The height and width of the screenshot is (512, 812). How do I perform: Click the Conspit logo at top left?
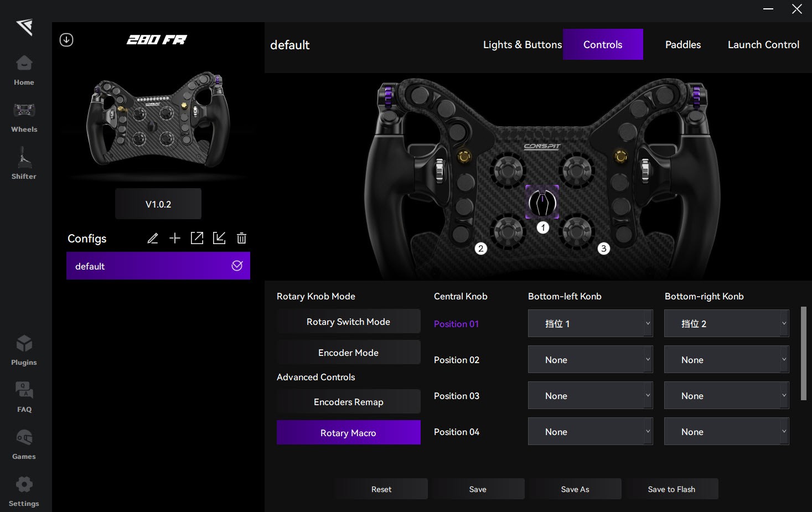[24, 26]
